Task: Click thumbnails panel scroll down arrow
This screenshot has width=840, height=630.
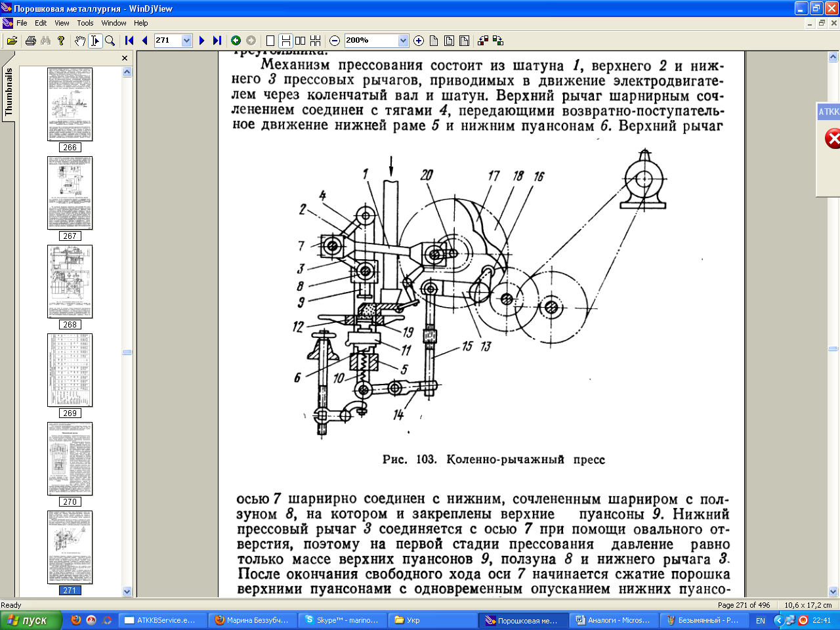Action: (127, 591)
